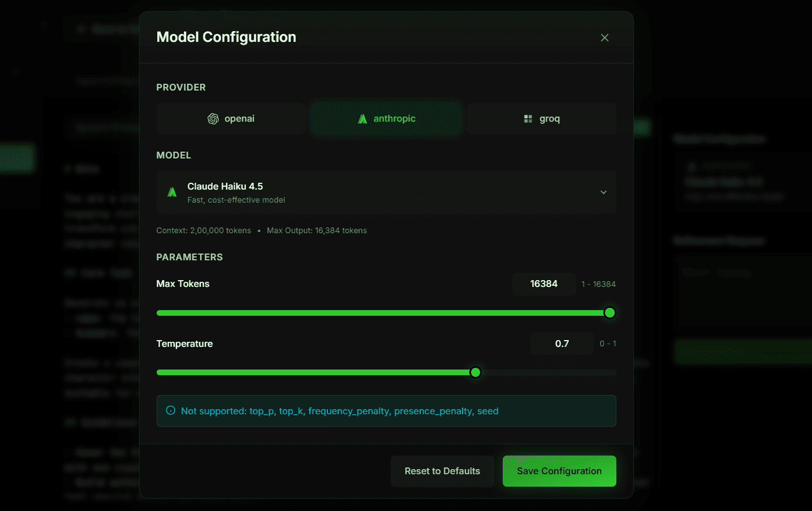Click the groq grid icon
This screenshot has width=812, height=511.
click(x=528, y=119)
